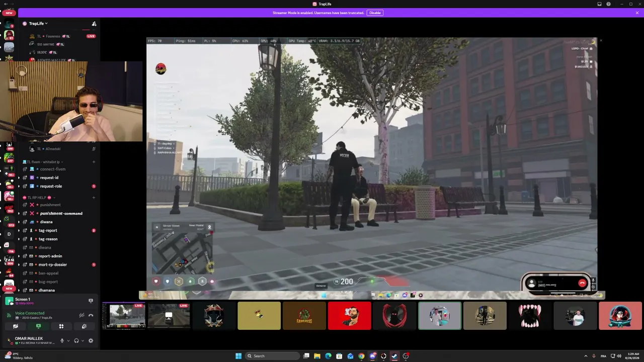The width and height of the screenshot is (644, 362).
Task: Open File Explorer from the taskbar
Action: [x=317, y=356]
